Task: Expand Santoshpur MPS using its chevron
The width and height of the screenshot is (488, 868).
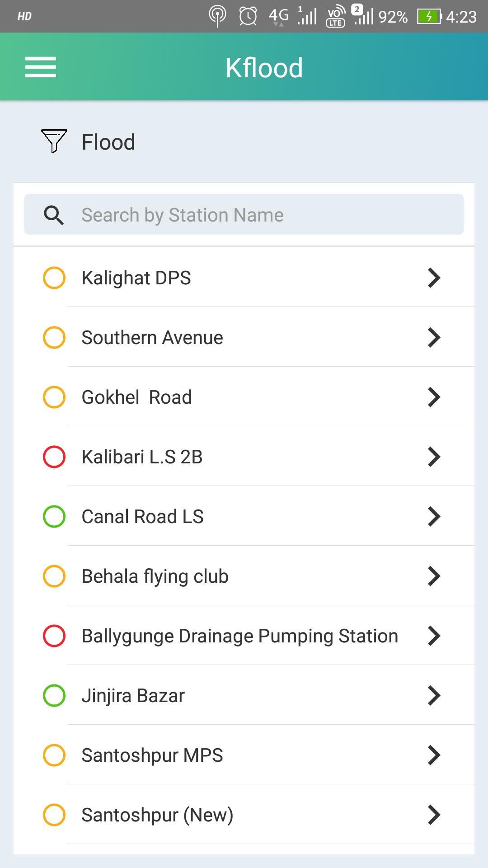Action: [434, 755]
